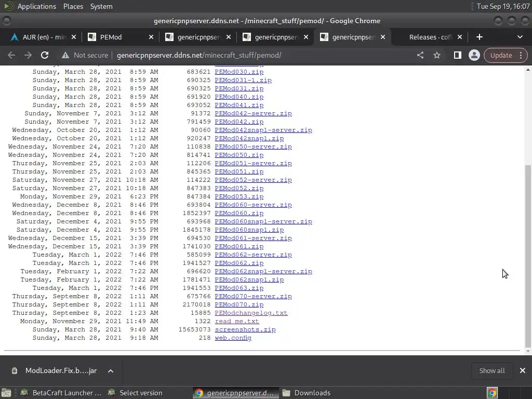
Task: Download PEMod052-server.zip
Action: 253,180
